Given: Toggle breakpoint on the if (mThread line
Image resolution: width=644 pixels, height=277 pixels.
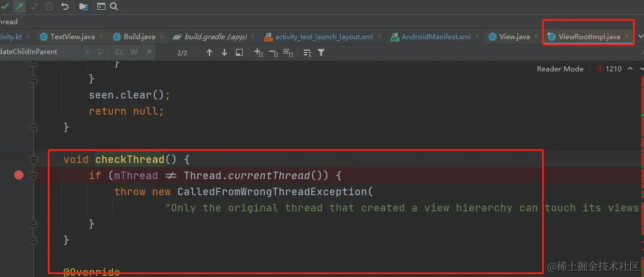Looking at the screenshot, I should click(19, 176).
